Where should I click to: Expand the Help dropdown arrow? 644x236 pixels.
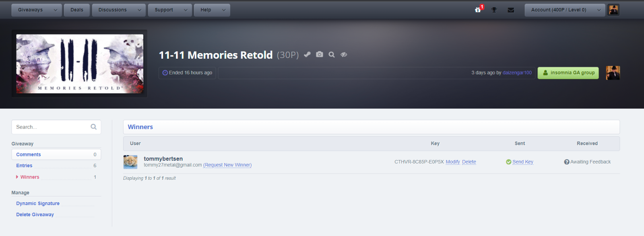click(224, 10)
